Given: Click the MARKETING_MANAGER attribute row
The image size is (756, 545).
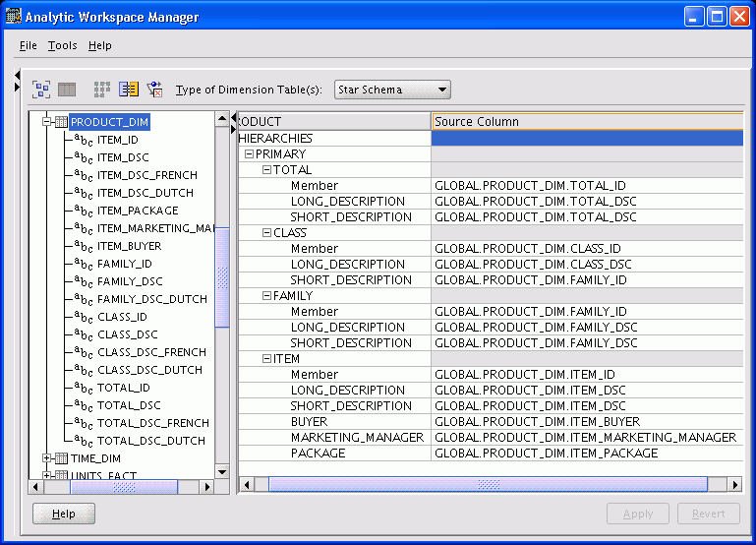Looking at the screenshot, I should point(334,438).
